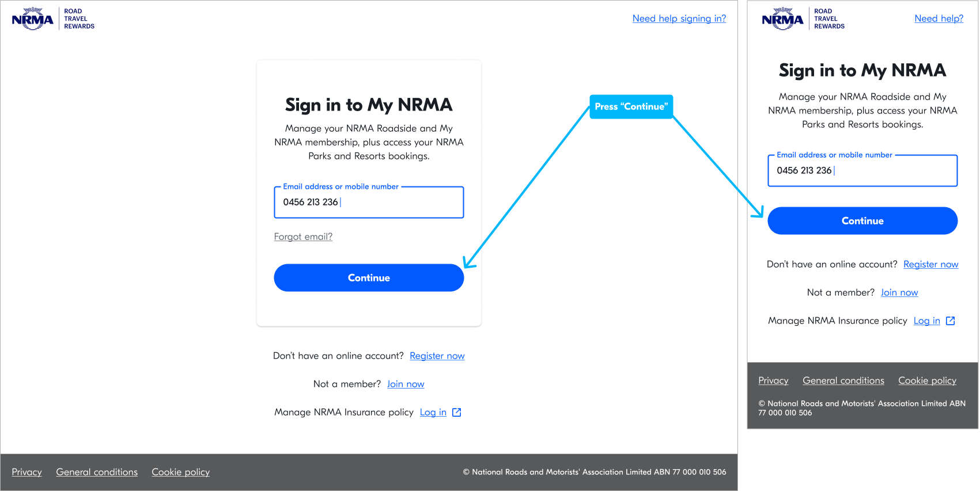Select 'Join now' link in mobile view
980x491 pixels.
[899, 292]
